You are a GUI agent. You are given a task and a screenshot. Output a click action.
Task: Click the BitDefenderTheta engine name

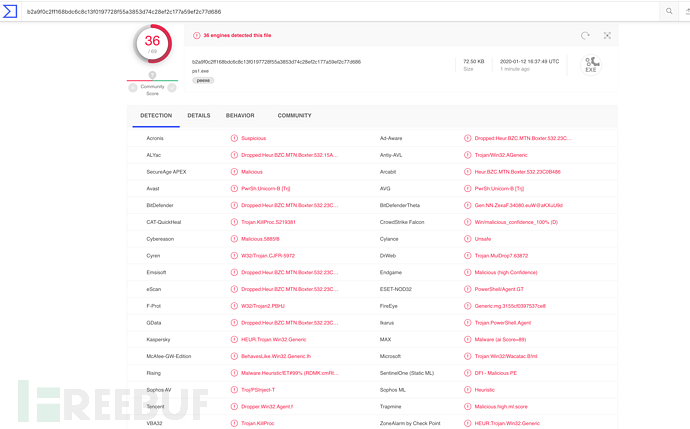pos(400,205)
